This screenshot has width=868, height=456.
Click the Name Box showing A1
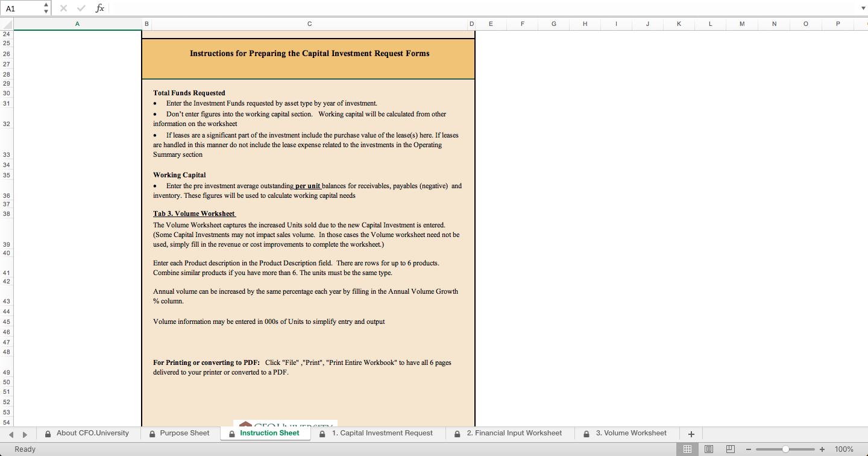pyautogui.click(x=22, y=8)
